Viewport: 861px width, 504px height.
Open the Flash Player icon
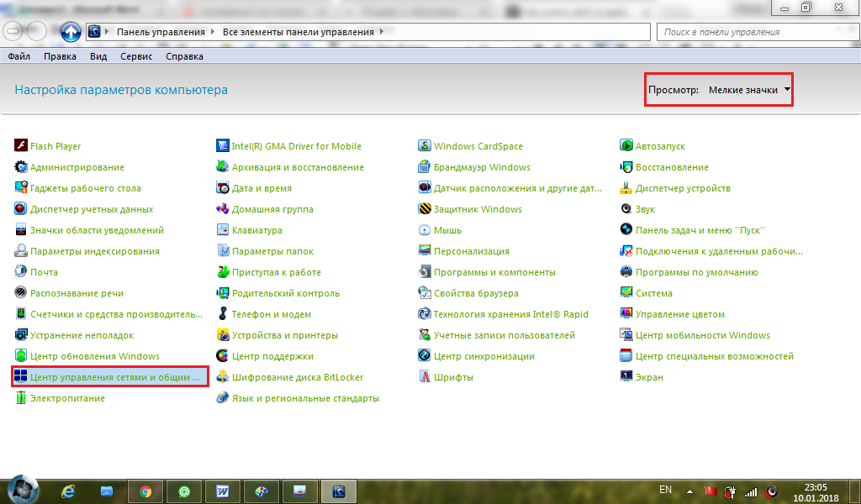tap(21, 145)
